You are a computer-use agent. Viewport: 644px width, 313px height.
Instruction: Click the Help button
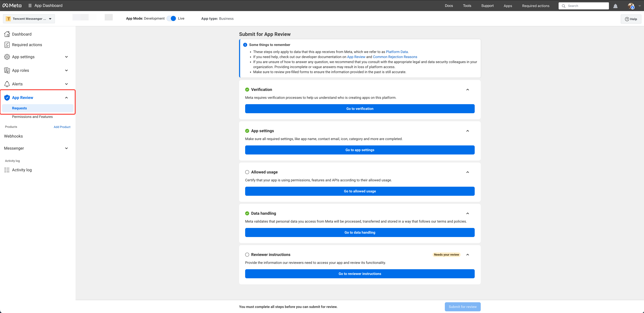[x=631, y=19]
